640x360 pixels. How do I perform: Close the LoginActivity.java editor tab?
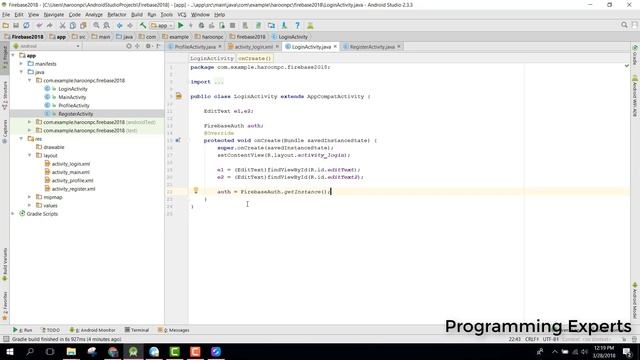coord(335,47)
